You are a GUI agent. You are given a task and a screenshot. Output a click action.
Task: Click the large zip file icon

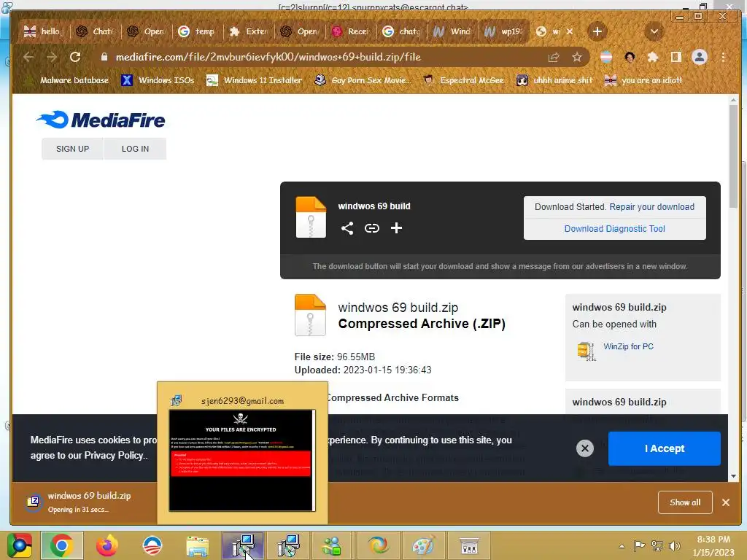[310, 315]
